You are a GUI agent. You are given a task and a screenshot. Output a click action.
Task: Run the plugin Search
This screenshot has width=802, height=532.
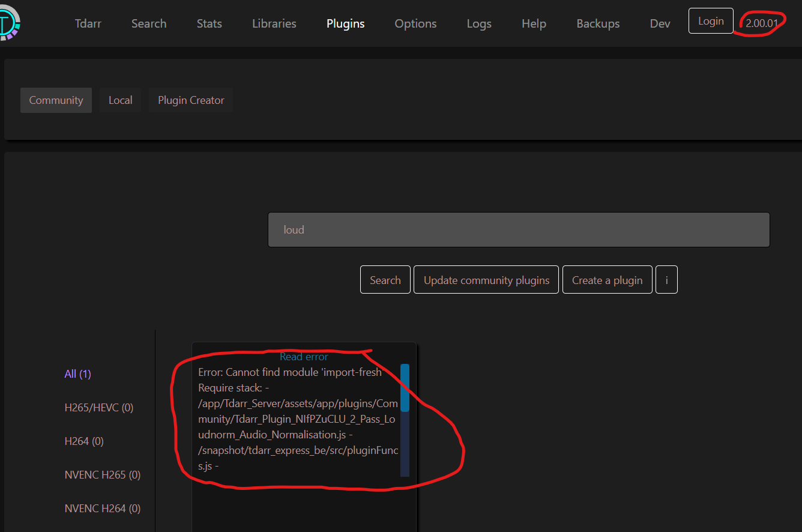point(385,279)
